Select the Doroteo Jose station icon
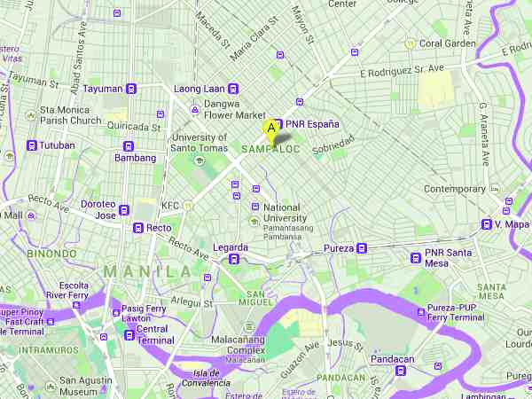This screenshot has width=532, height=399. coord(124,210)
